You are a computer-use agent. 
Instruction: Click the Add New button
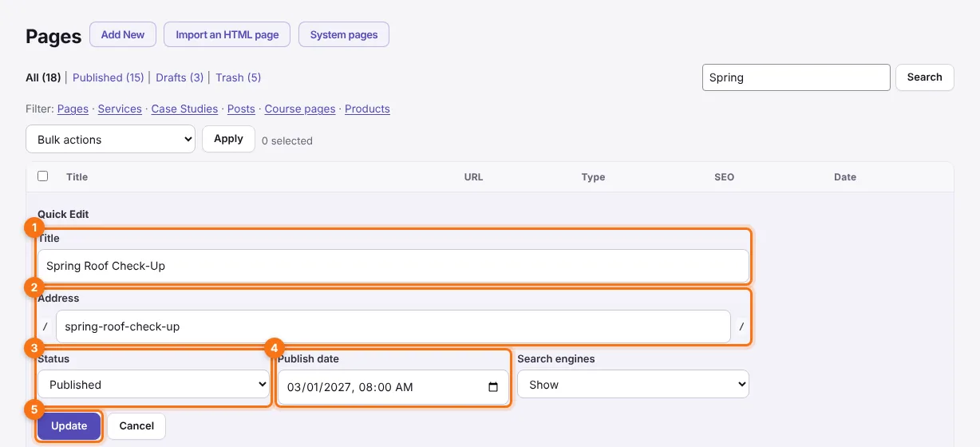tap(123, 35)
